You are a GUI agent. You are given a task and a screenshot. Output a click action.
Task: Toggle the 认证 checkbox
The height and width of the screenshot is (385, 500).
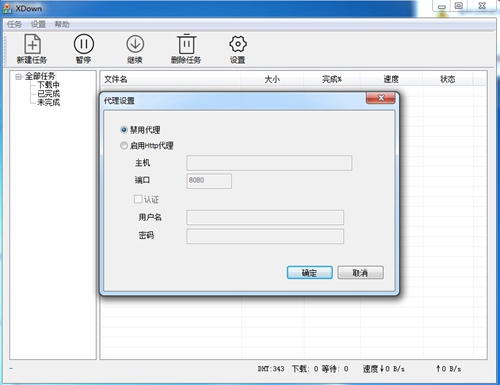pos(138,199)
